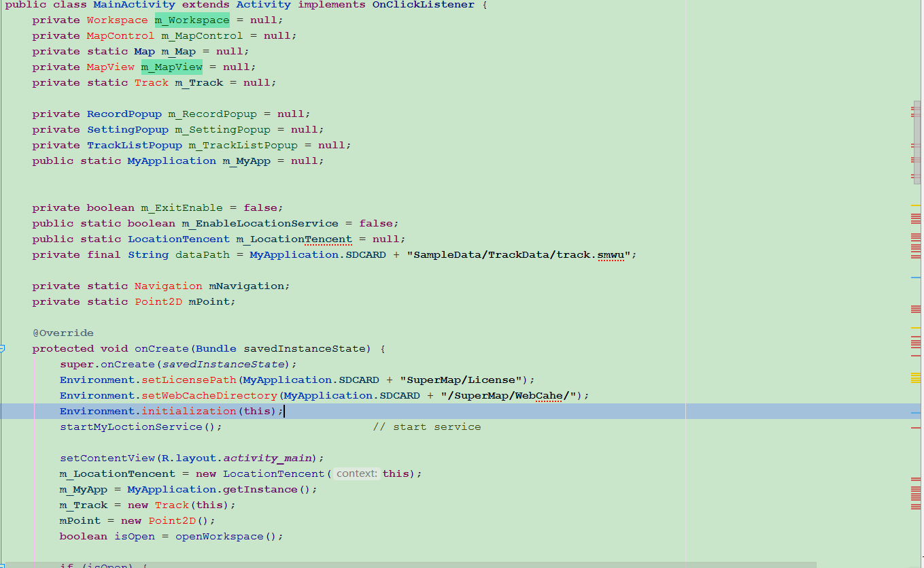Image resolution: width=924 pixels, height=568 pixels.
Task: Click the initialization method call
Action: [188, 412]
